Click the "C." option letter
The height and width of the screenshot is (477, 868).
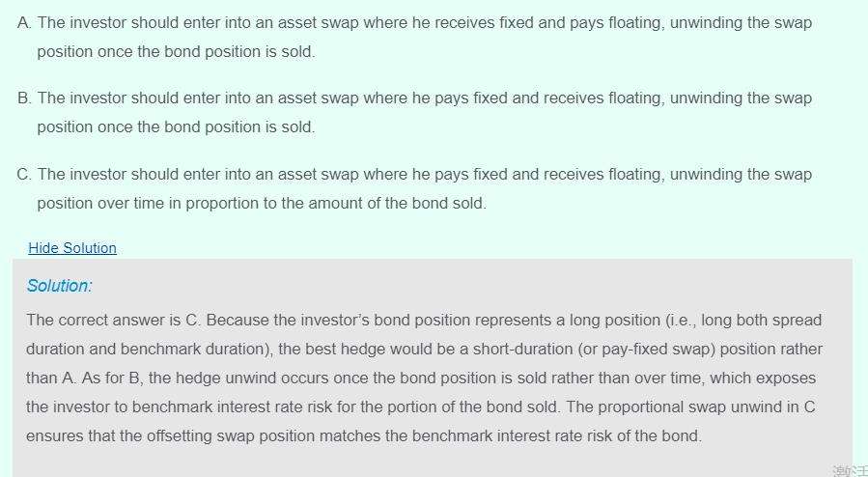pyautogui.click(x=24, y=175)
